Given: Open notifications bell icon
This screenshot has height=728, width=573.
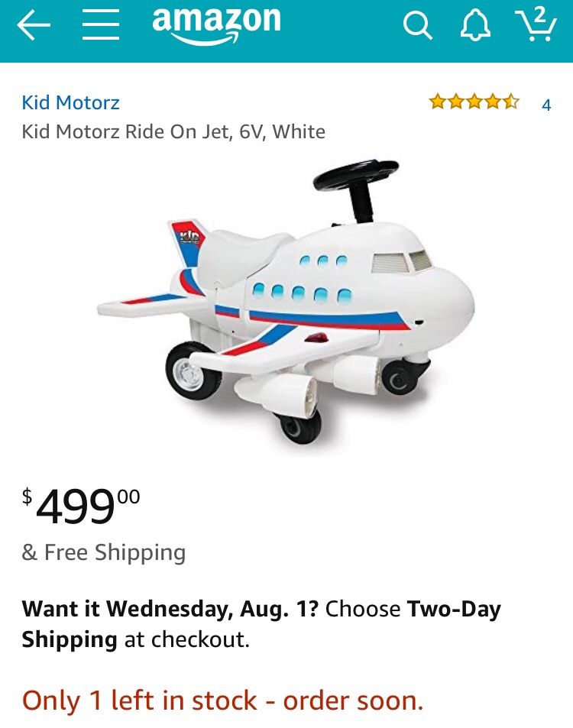Looking at the screenshot, I should (x=475, y=25).
